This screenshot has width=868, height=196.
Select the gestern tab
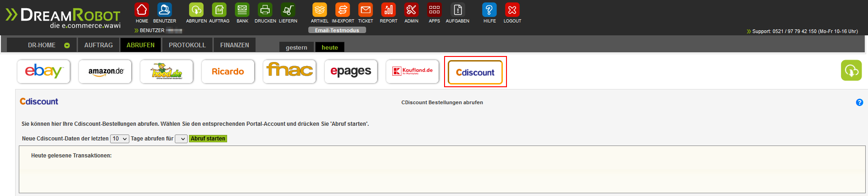(296, 47)
